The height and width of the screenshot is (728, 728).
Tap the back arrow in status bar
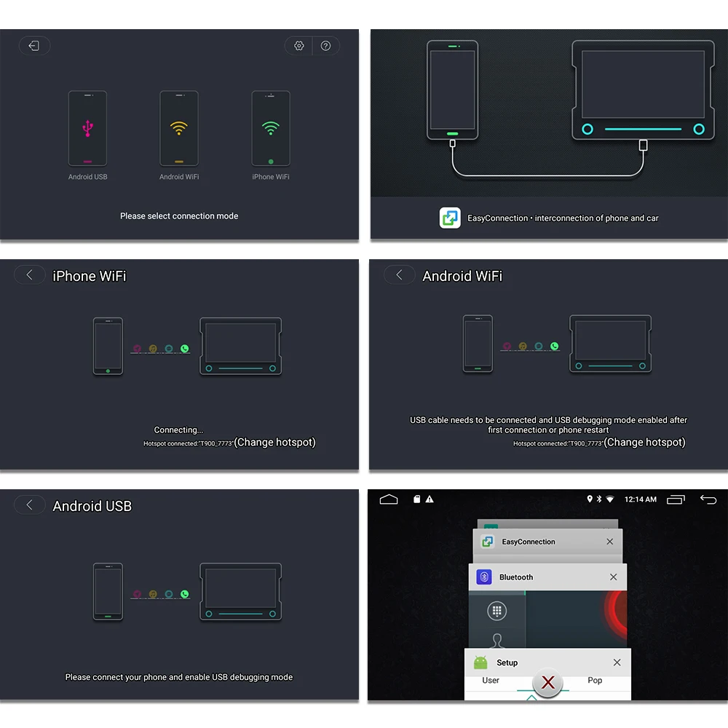tap(708, 499)
